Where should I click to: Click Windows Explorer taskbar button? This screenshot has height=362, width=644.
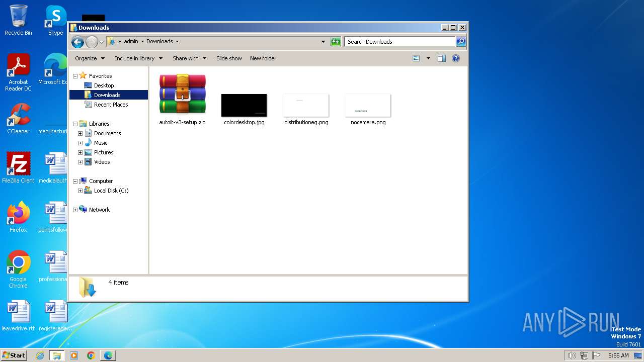click(57, 355)
